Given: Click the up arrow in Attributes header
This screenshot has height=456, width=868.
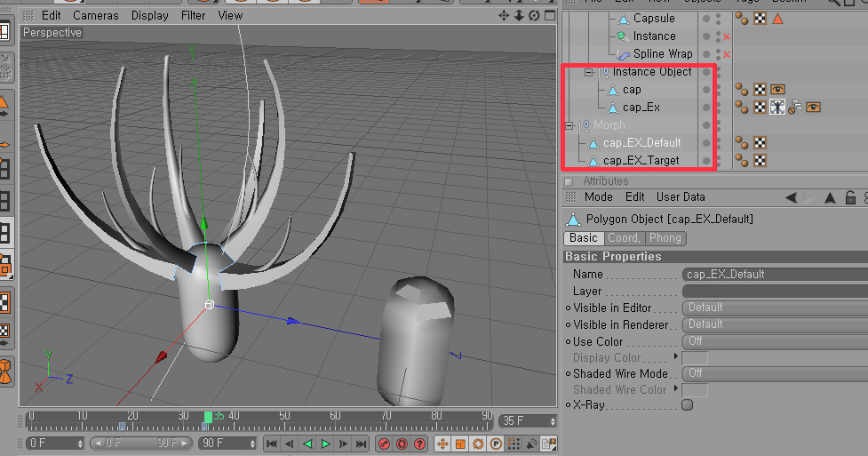Looking at the screenshot, I should tap(831, 197).
